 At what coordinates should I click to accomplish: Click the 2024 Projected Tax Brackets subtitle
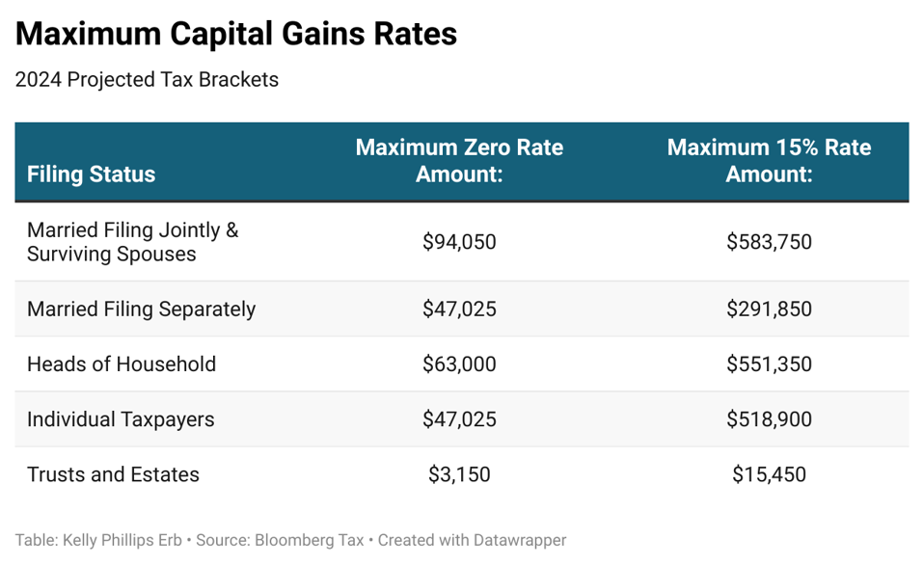tap(147, 80)
